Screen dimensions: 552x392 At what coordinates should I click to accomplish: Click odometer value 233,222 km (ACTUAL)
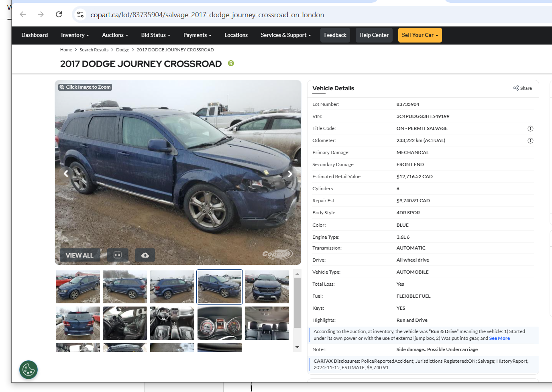point(421,140)
